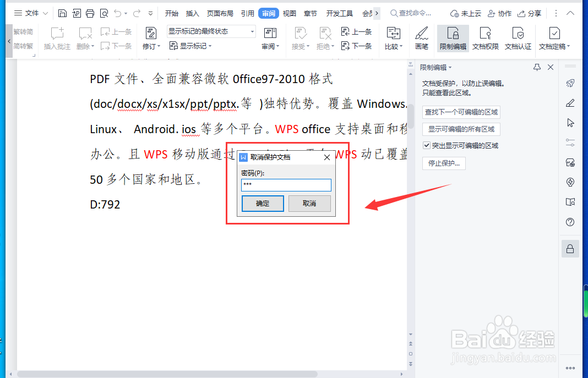Click the 协作 collaboration button

pos(499,14)
